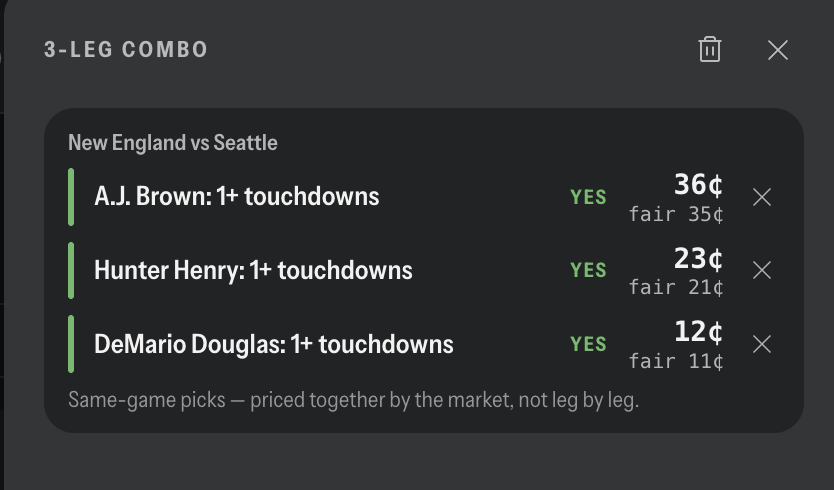Open the New England vs Seattle game

pos(173,143)
